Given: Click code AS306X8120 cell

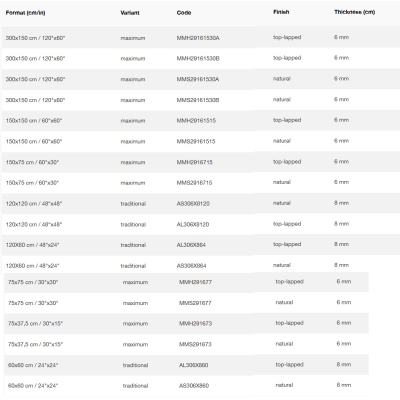Looking at the screenshot, I should (193, 204).
